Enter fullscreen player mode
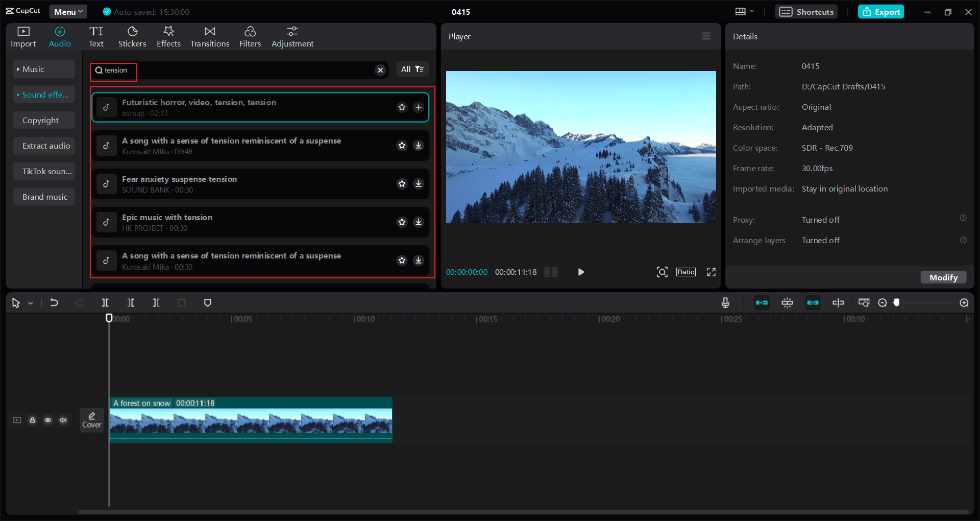Image resolution: width=980 pixels, height=521 pixels. coord(711,272)
